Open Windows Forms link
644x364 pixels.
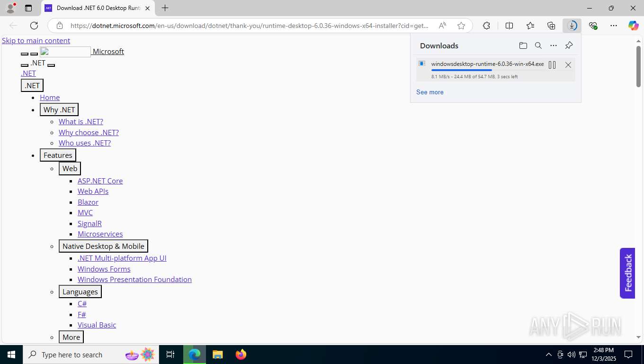tap(104, 269)
